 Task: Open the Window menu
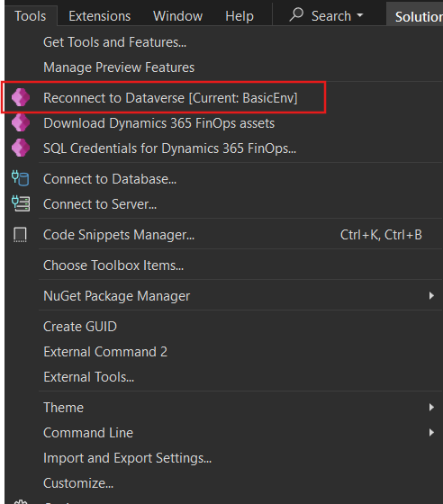coord(177,16)
